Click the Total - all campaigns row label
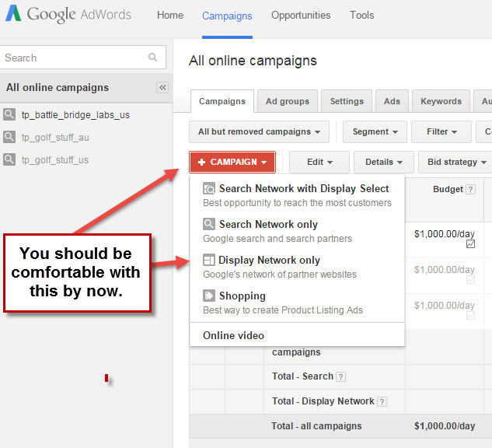This screenshot has height=448, width=492. [x=316, y=426]
